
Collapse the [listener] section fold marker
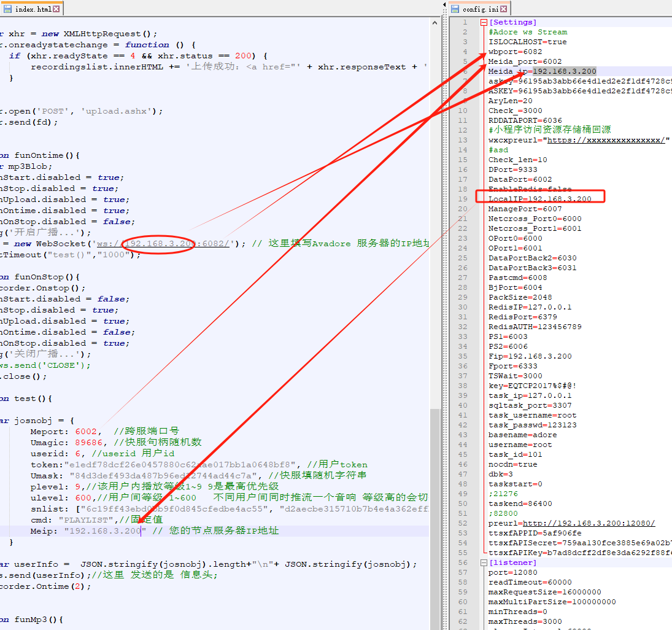click(x=484, y=562)
